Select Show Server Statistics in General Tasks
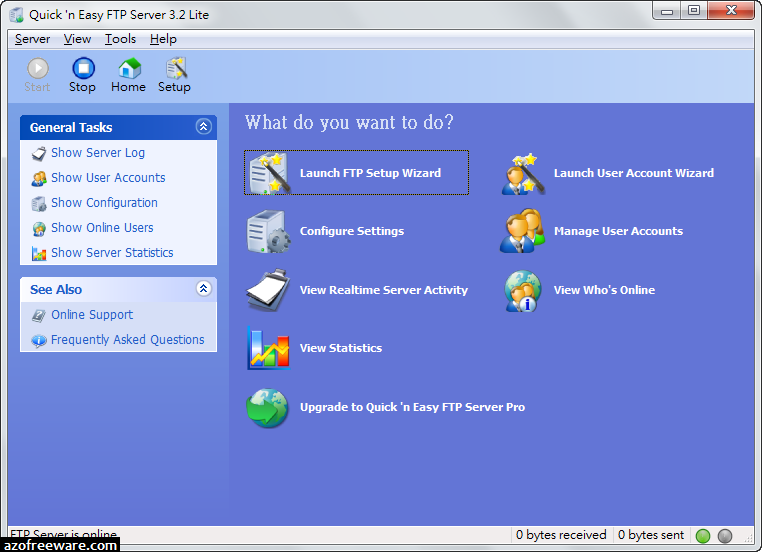Viewport: 762px width, 552px height. tap(112, 253)
